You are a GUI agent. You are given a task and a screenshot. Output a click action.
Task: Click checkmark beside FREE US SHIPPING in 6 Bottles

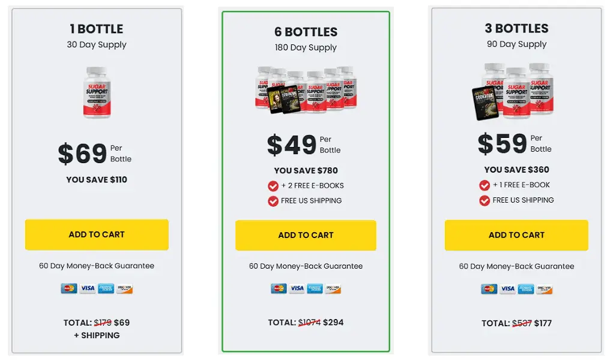[273, 201]
